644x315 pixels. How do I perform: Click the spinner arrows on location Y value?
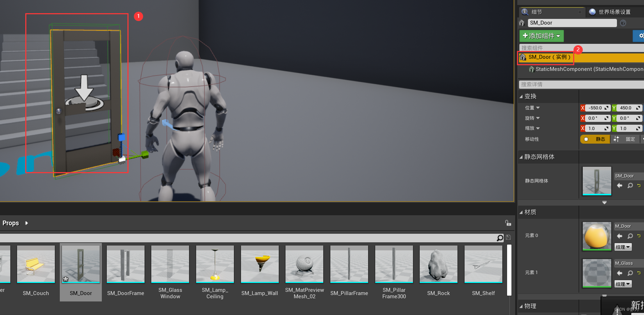point(638,108)
